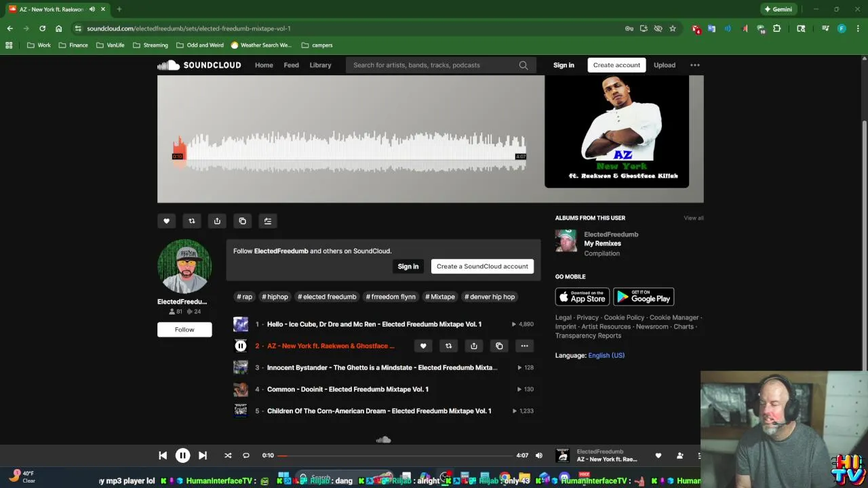Open Gemini button in Chrome
Viewport: 868px width, 488px height.
[778, 9]
